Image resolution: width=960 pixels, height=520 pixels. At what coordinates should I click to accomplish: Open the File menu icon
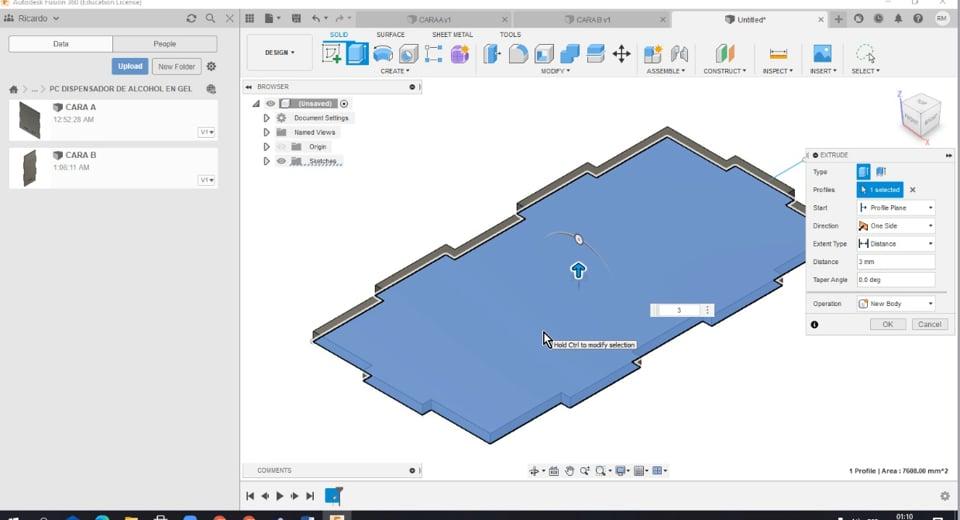coord(269,18)
